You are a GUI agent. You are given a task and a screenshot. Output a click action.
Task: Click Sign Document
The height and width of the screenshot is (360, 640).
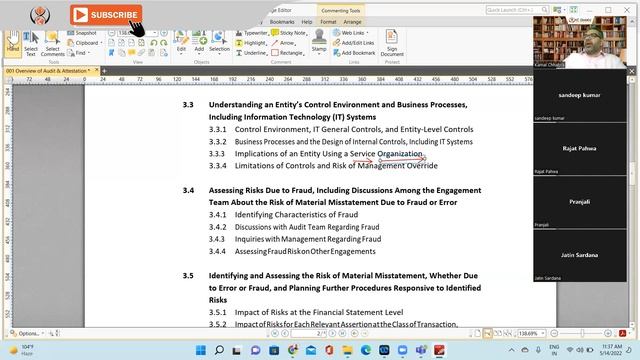coord(392,43)
